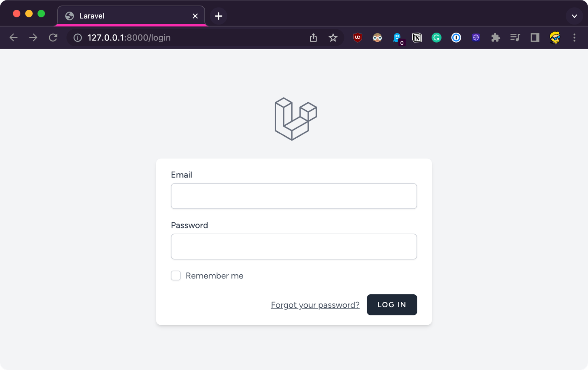The height and width of the screenshot is (370, 588).
Task: Focus the Email input field
Action: coord(294,196)
